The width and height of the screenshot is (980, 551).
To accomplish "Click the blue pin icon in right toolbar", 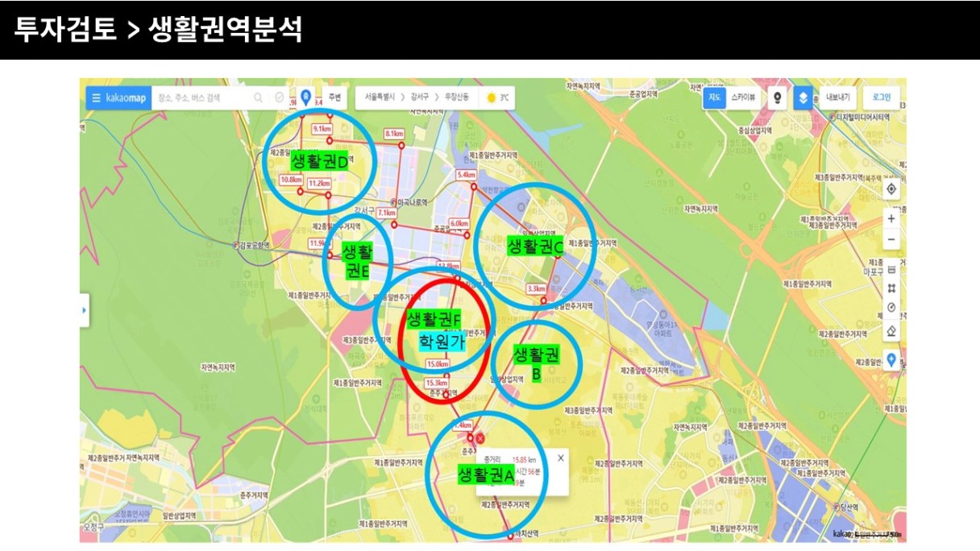I will click(891, 360).
